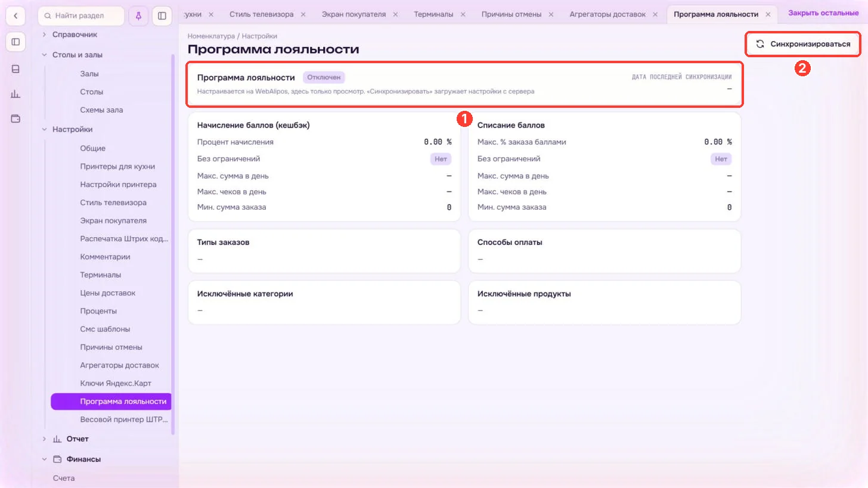This screenshot has height=488, width=868.
Task: Click the pin icon beside search
Action: click(x=138, y=16)
